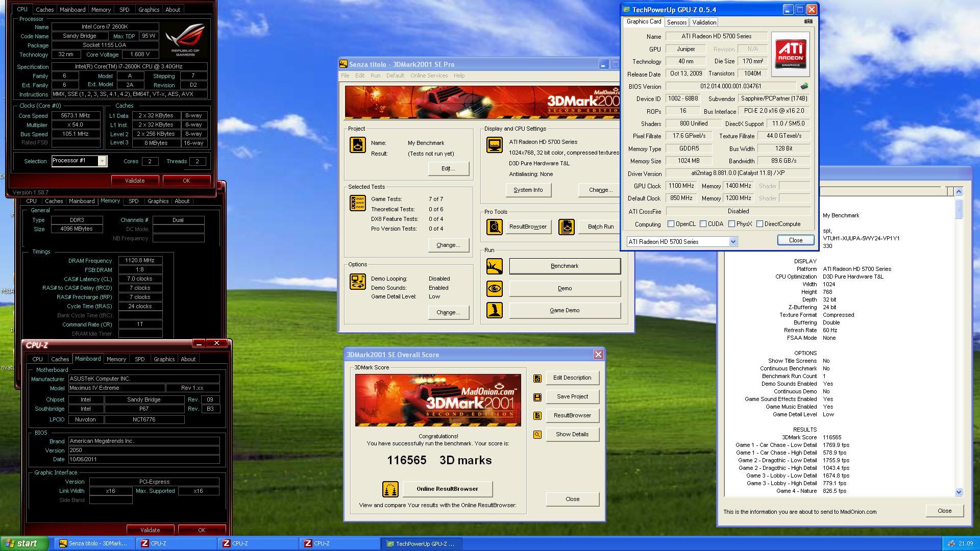Open the first CPU-Z taskbar item
Image resolution: width=980 pixels, height=551 pixels.
(x=177, y=543)
